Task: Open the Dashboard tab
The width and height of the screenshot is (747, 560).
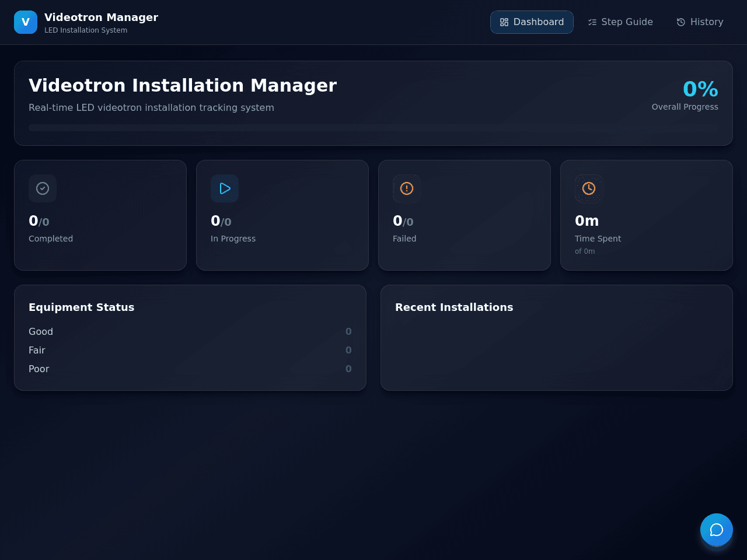Action: click(x=532, y=22)
